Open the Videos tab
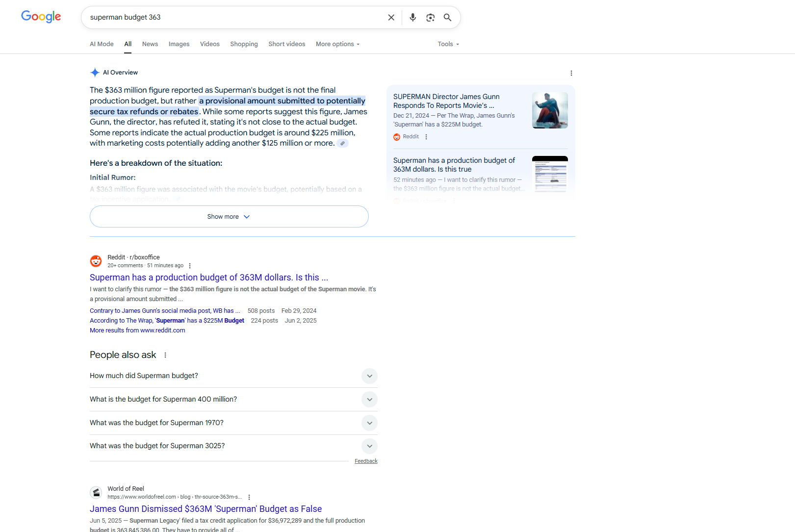This screenshot has height=532, width=795. tap(210, 44)
